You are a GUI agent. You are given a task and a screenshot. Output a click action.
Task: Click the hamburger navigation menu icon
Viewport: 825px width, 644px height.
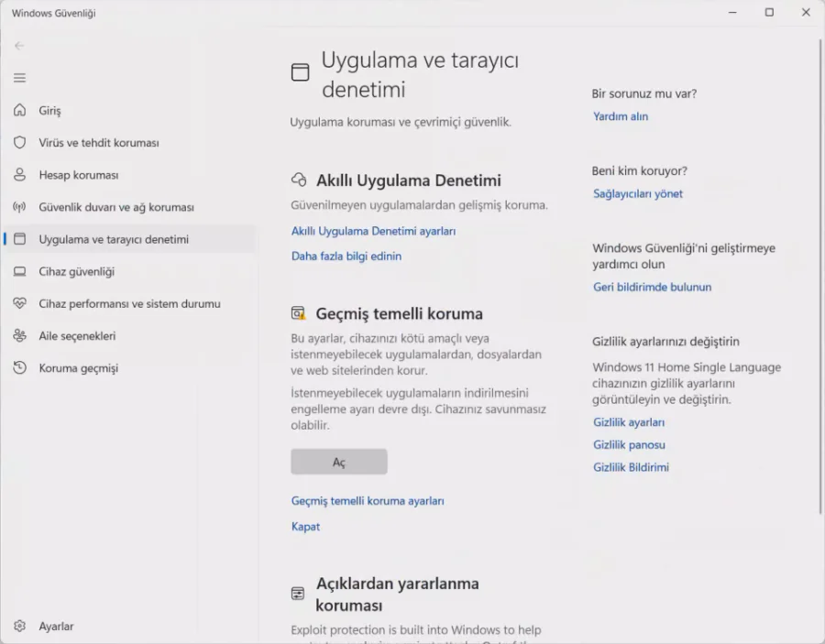pos(19,77)
